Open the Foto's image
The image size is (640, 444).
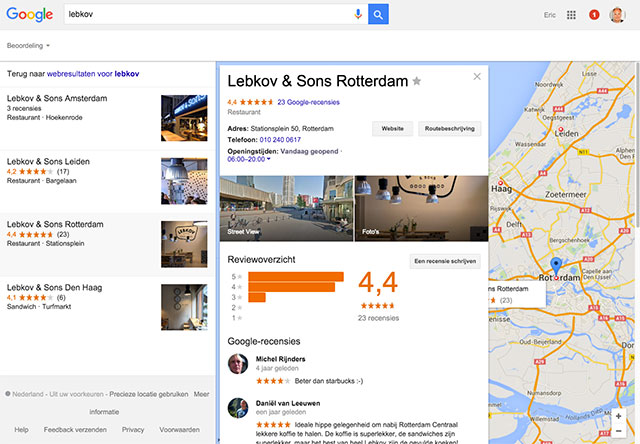pyautogui.click(x=422, y=209)
